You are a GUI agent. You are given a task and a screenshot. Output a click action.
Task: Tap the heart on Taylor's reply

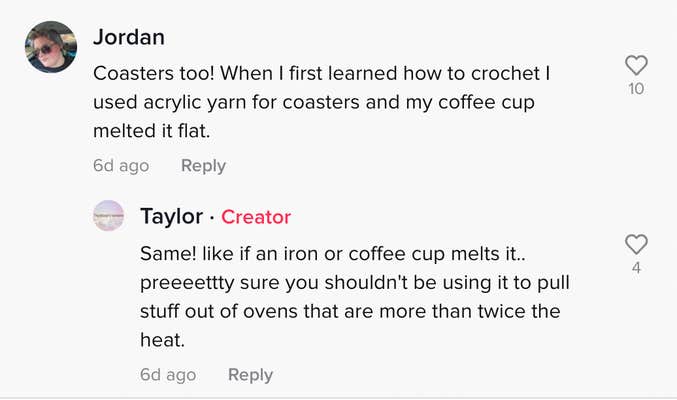[636, 244]
